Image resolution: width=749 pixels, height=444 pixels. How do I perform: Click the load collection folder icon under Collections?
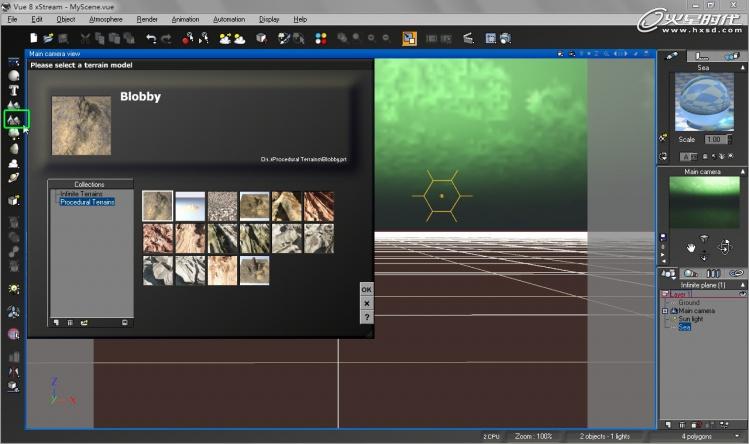[x=84, y=323]
